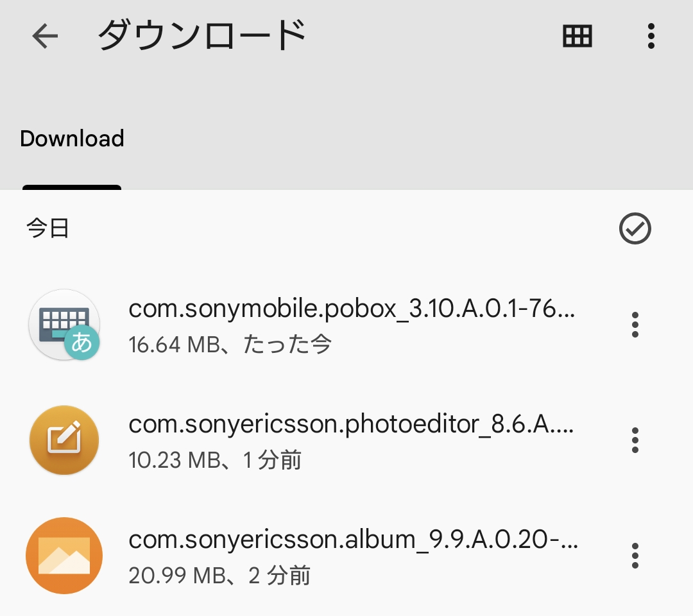The width and height of the screenshot is (693, 616).
Task: Show more options for the album file
Action: pyautogui.click(x=635, y=556)
